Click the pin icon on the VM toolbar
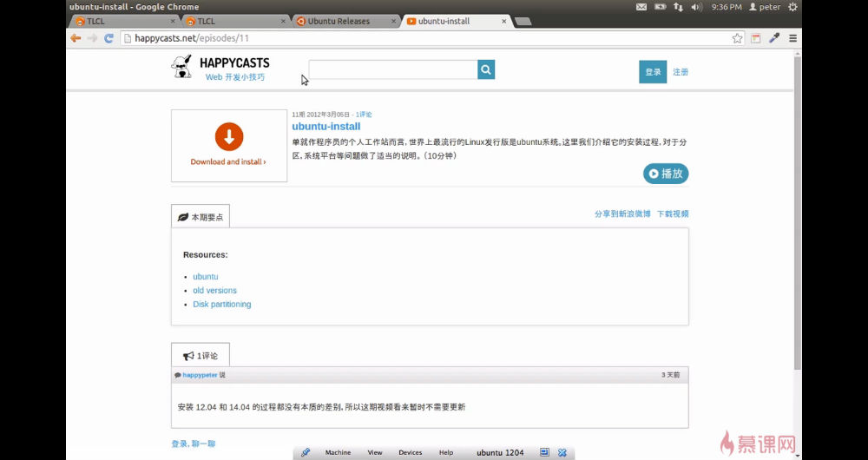This screenshot has width=868, height=460. [x=306, y=452]
